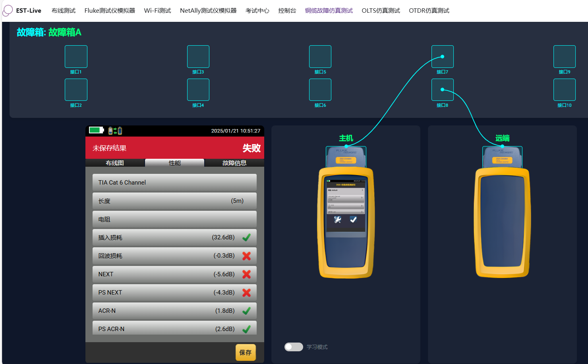Select port 接口3 on the fault box
Viewport: 588px width, 364px height.
(x=198, y=56)
